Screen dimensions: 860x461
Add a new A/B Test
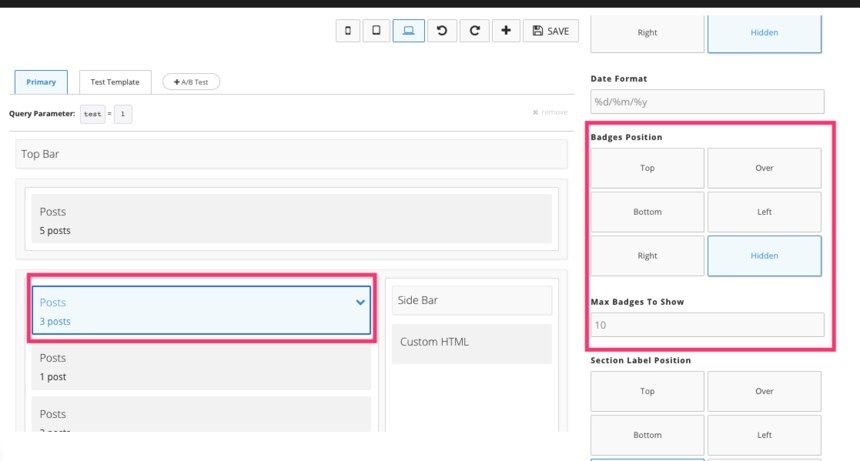191,82
